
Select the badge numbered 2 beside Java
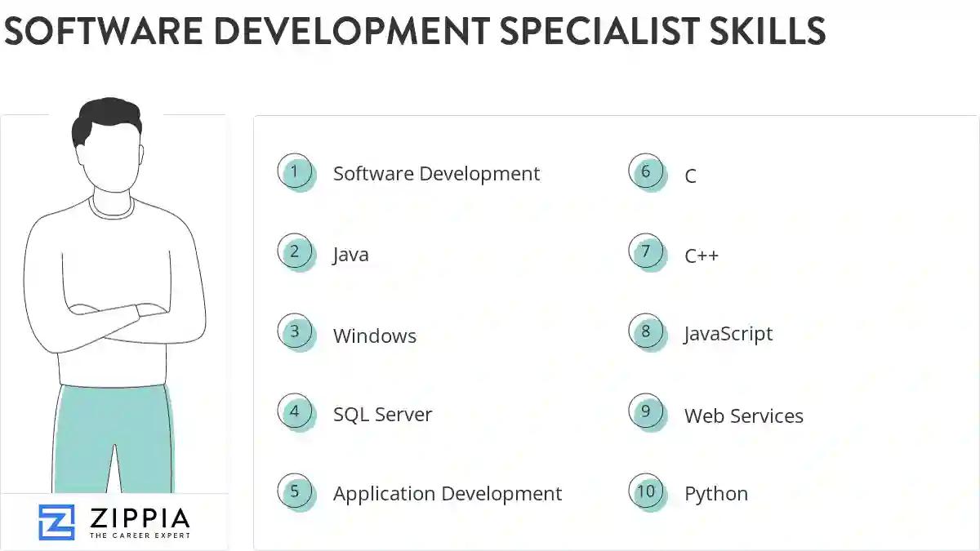(x=296, y=252)
